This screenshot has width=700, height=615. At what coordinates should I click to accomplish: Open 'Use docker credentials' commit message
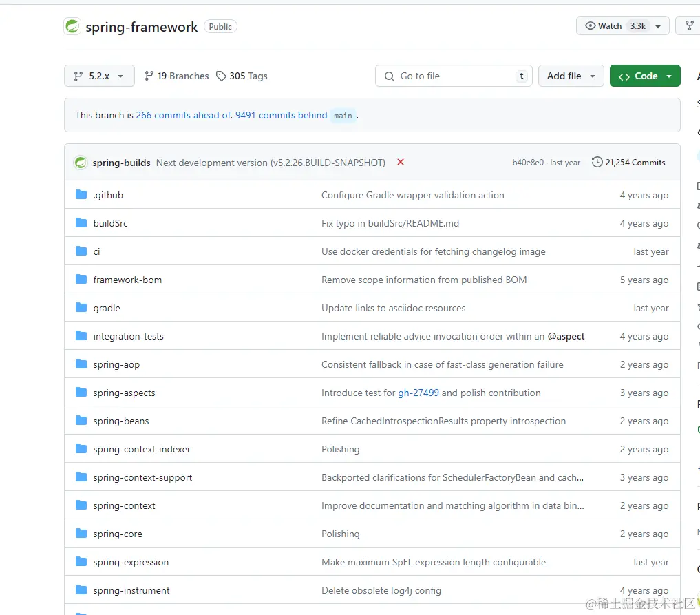(x=434, y=251)
